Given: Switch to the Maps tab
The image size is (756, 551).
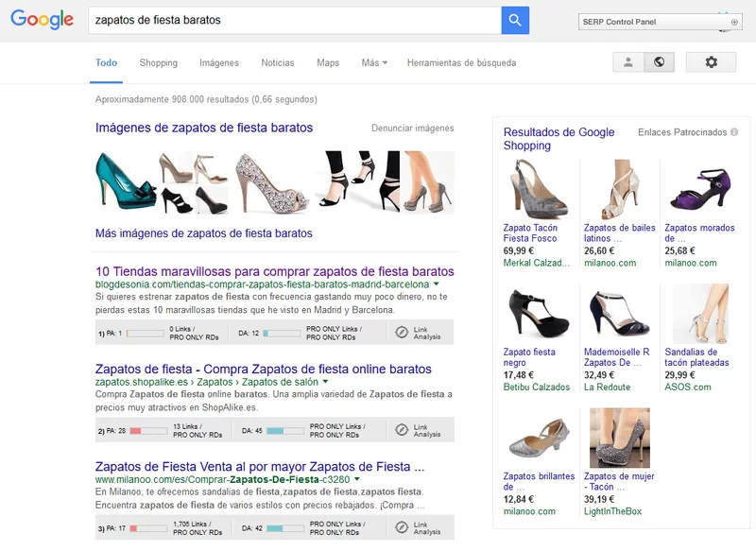Looking at the screenshot, I should pyautogui.click(x=328, y=62).
